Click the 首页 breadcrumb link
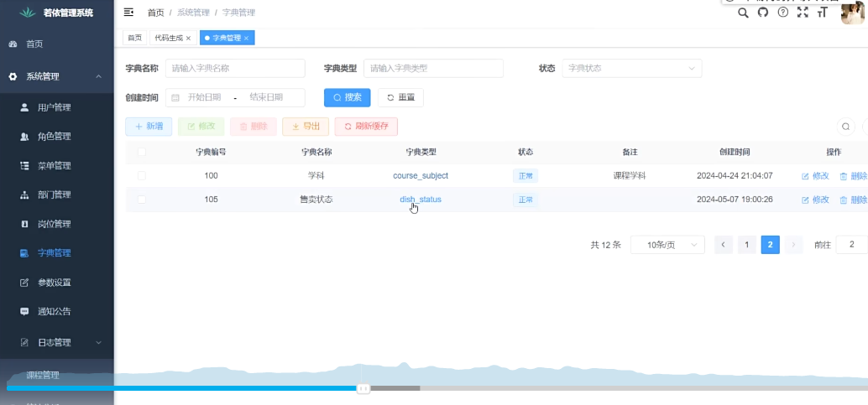Screen dimensions: 868x405 tap(155, 13)
